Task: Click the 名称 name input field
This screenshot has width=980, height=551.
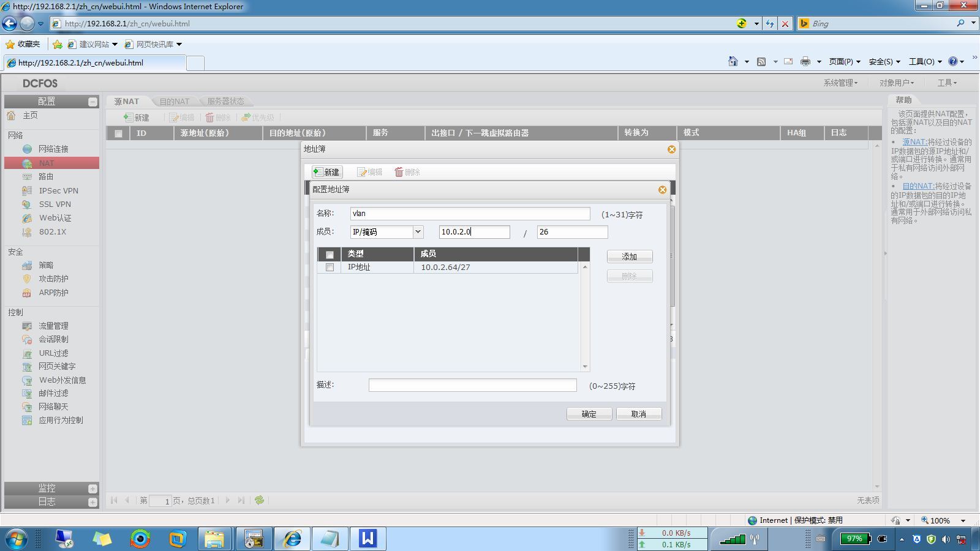Action: [x=470, y=214]
